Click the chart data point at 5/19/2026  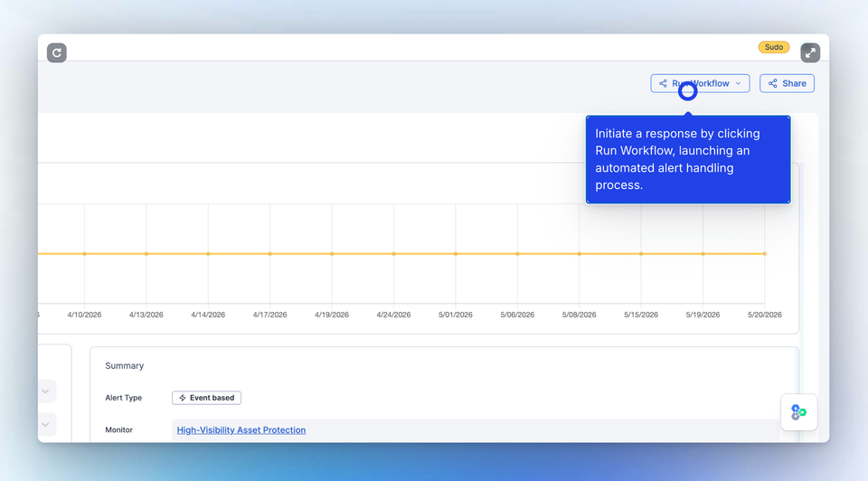(703, 253)
